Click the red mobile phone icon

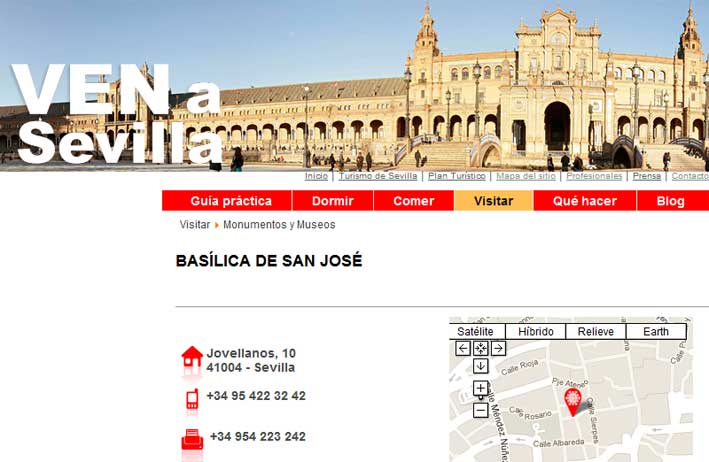(x=192, y=400)
